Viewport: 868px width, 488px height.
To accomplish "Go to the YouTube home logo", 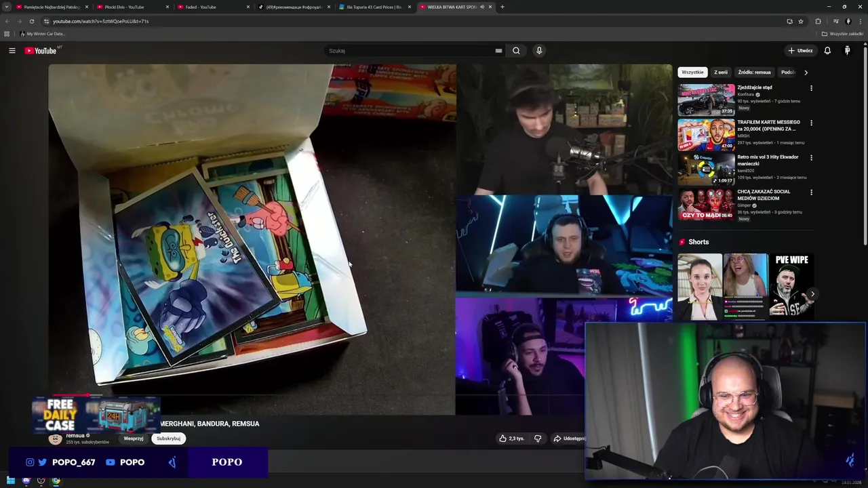I will pyautogui.click(x=41, y=51).
